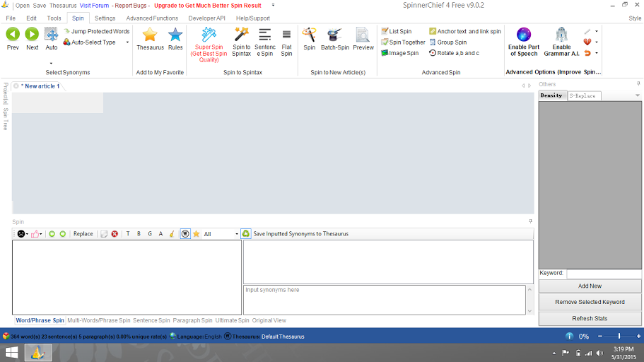The width and height of the screenshot is (644, 362).
Task: Switch to the Sentence Spin tab
Action: point(151,320)
